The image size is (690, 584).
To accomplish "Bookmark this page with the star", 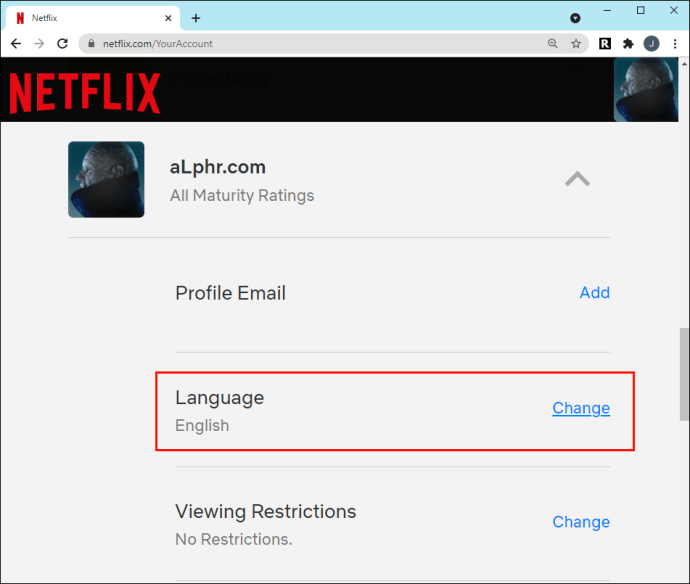I will pos(576,44).
